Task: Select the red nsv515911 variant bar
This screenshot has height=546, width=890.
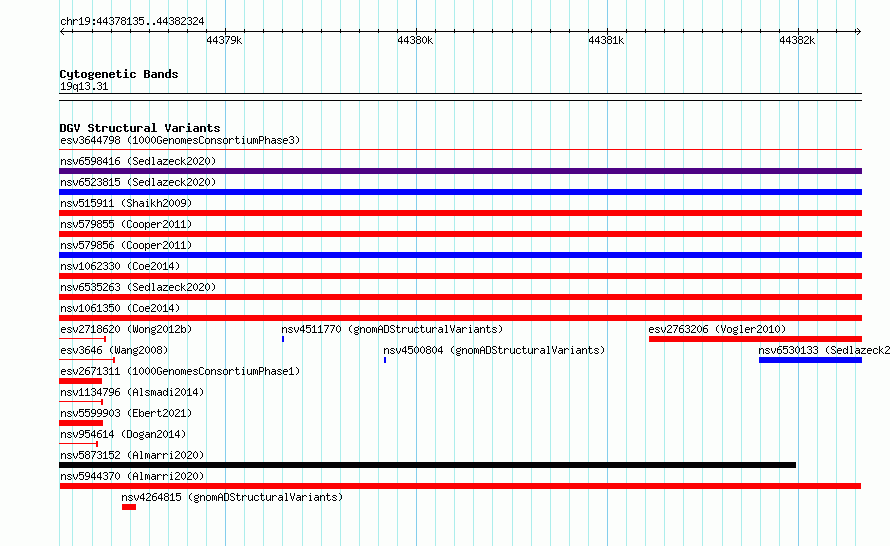Action: [x=460, y=213]
